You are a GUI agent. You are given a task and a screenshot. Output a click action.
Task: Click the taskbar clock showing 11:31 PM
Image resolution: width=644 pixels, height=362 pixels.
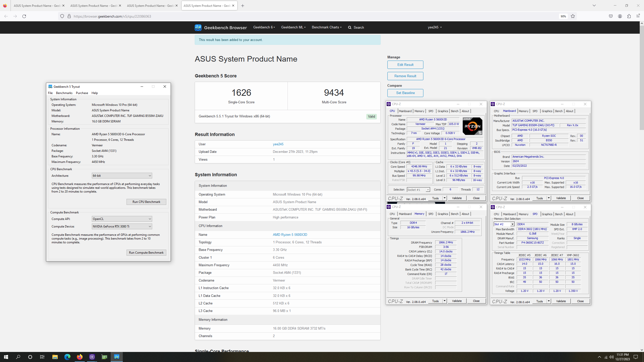coord(623,357)
